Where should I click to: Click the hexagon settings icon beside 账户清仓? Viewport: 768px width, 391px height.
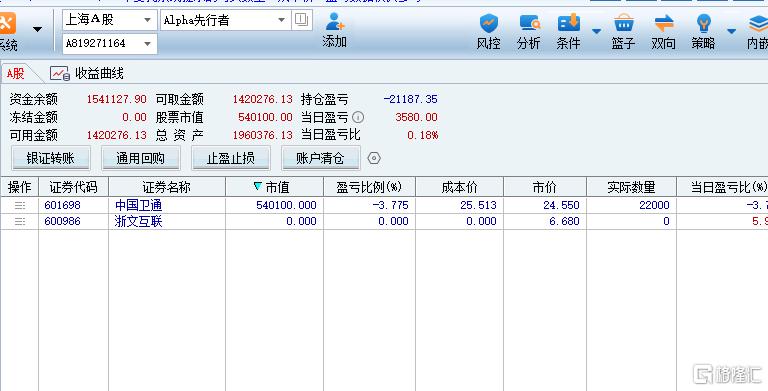click(374, 158)
